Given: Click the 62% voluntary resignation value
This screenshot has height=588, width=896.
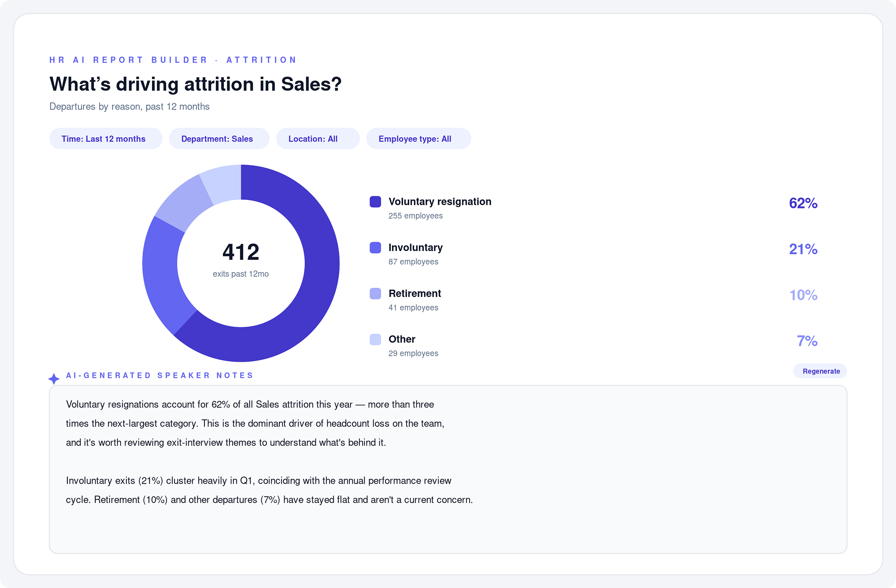Looking at the screenshot, I should (x=803, y=203).
